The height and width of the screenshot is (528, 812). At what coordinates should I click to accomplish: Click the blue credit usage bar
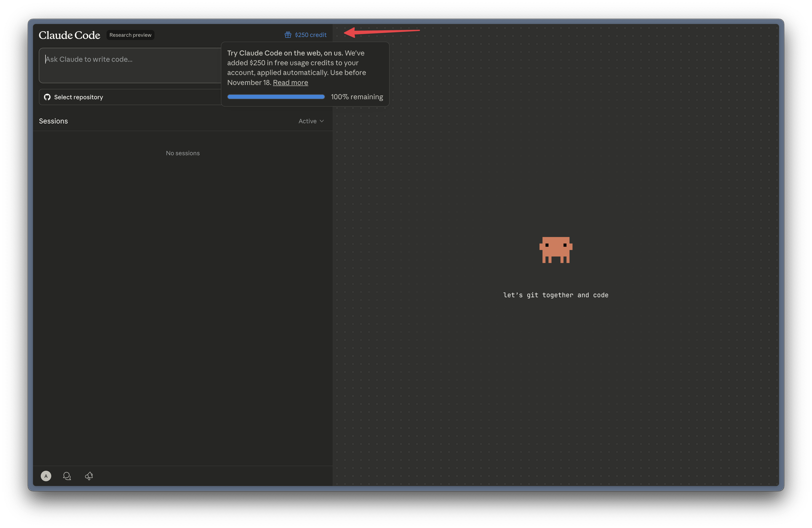click(276, 97)
